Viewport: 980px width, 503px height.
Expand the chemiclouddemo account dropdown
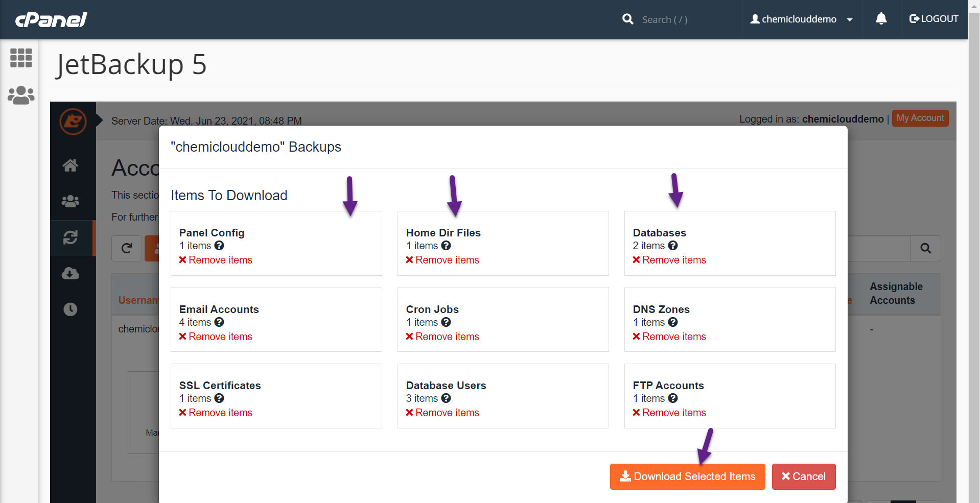[x=850, y=19]
